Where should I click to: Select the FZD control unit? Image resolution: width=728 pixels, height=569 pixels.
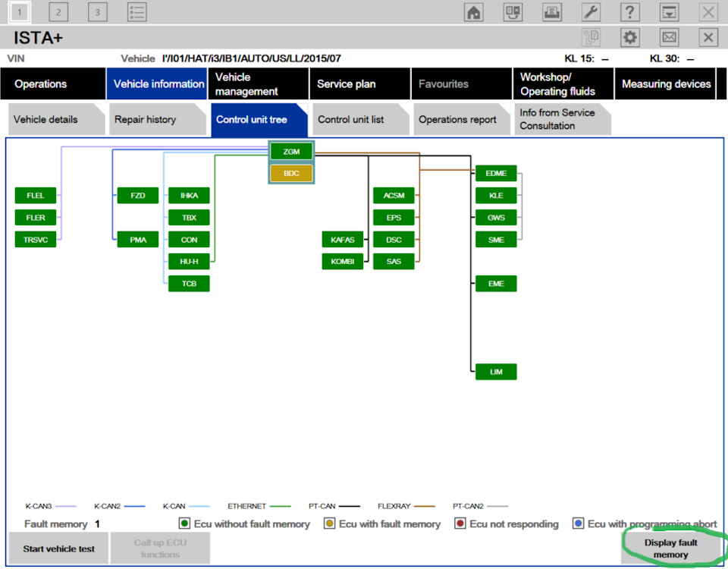(x=138, y=196)
